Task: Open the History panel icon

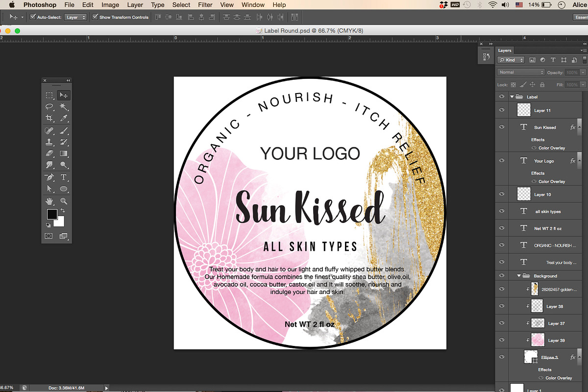Action: pos(486,57)
